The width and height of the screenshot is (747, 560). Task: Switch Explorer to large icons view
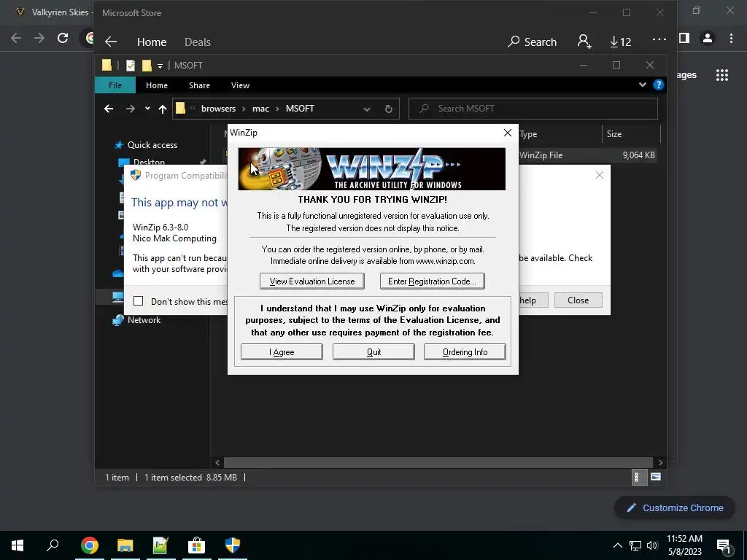click(656, 477)
